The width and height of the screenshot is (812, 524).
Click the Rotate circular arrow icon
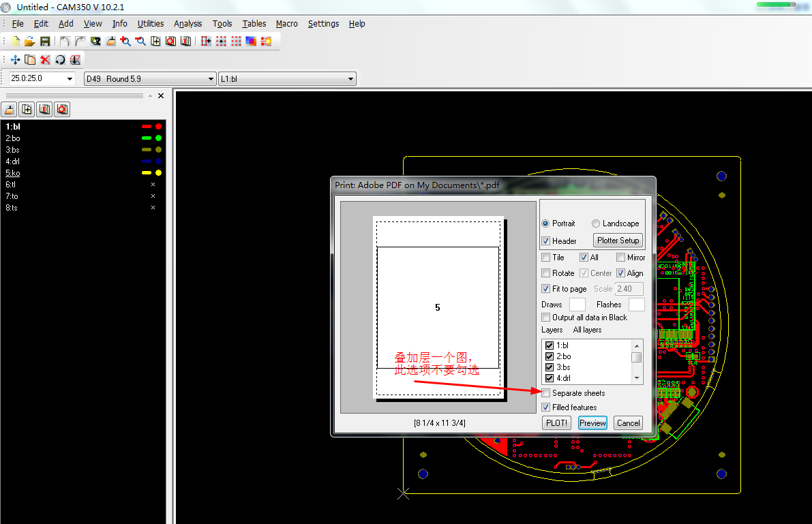[60, 60]
